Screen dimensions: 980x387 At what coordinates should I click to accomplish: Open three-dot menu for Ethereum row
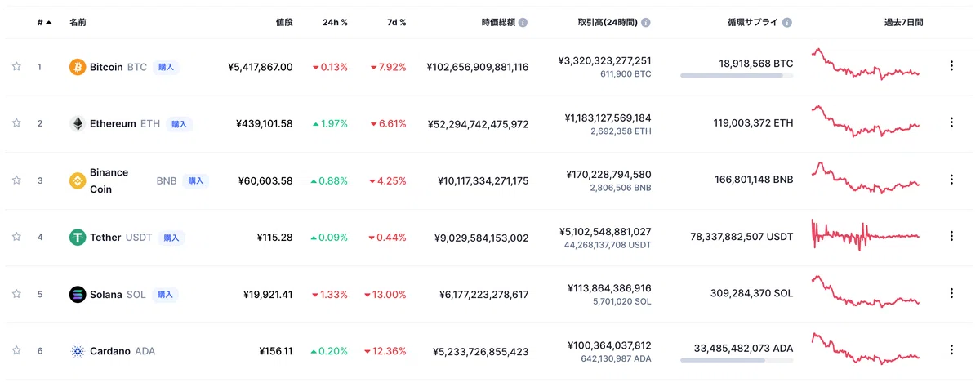point(951,123)
